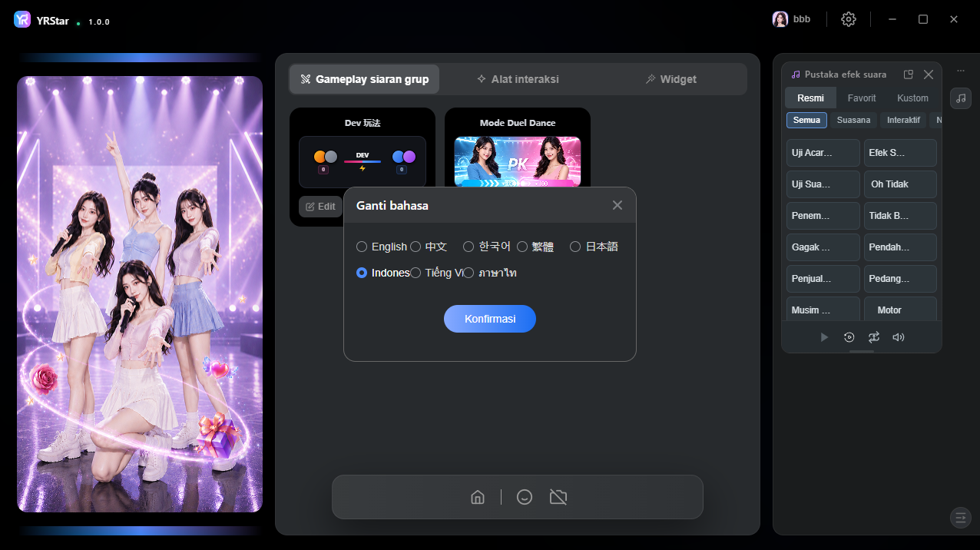Click the volume speaker icon
Image resolution: width=980 pixels, height=550 pixels.
coord(899,337)
